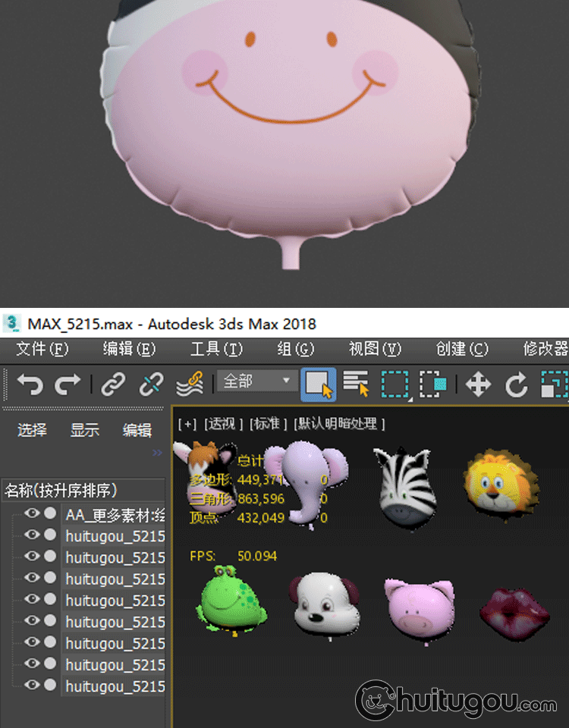569x728 pixels.
Task: Choose the Select and Rotate tool
Action: point(516,384)
